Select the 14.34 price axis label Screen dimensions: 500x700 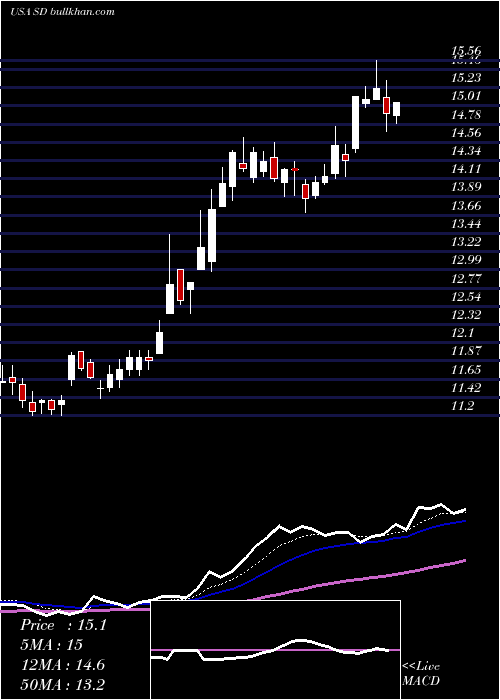click(x=466, y=151)
